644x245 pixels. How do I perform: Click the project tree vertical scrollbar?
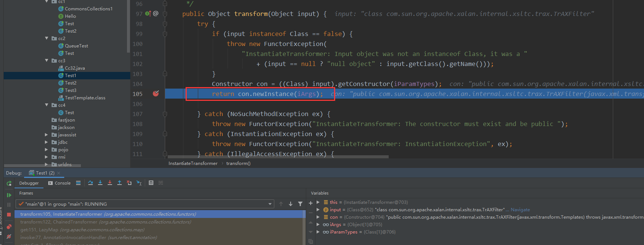tap(128, 26)
